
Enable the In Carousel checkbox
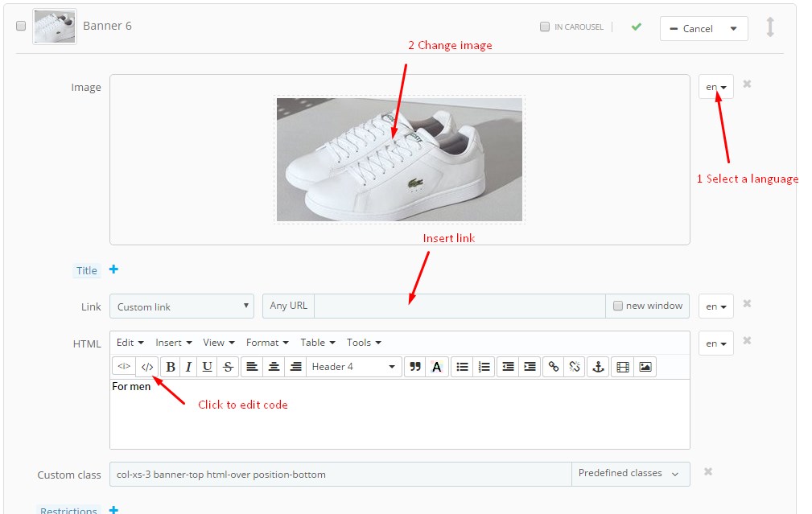click(545, 27)
